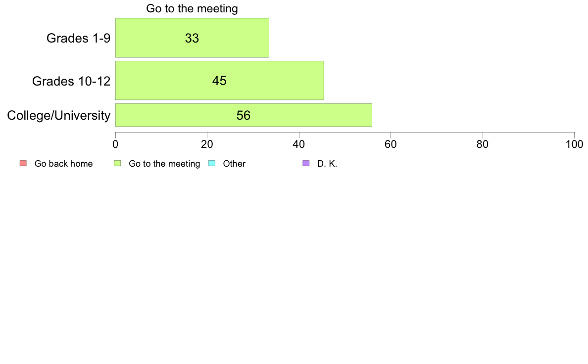Image resolution: width=588 pixels, height=364 pixels.
Task: Select the College/University bar
Action: pyautogui.click(x=244, y=115)
